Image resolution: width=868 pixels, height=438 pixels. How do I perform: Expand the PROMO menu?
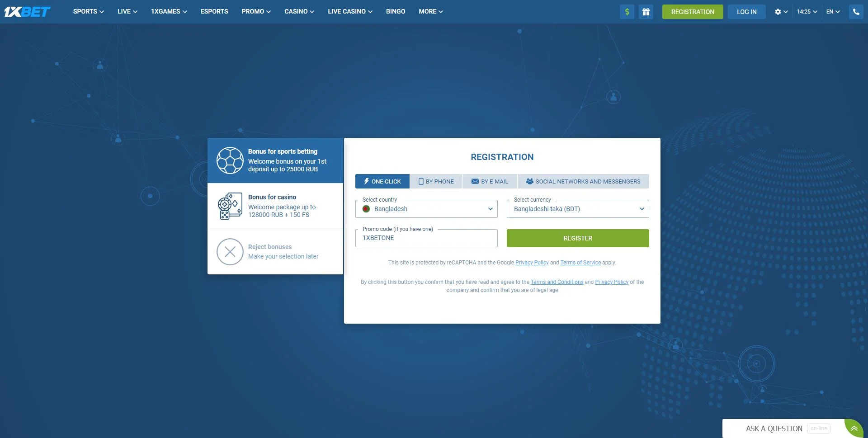pos(256,12)
